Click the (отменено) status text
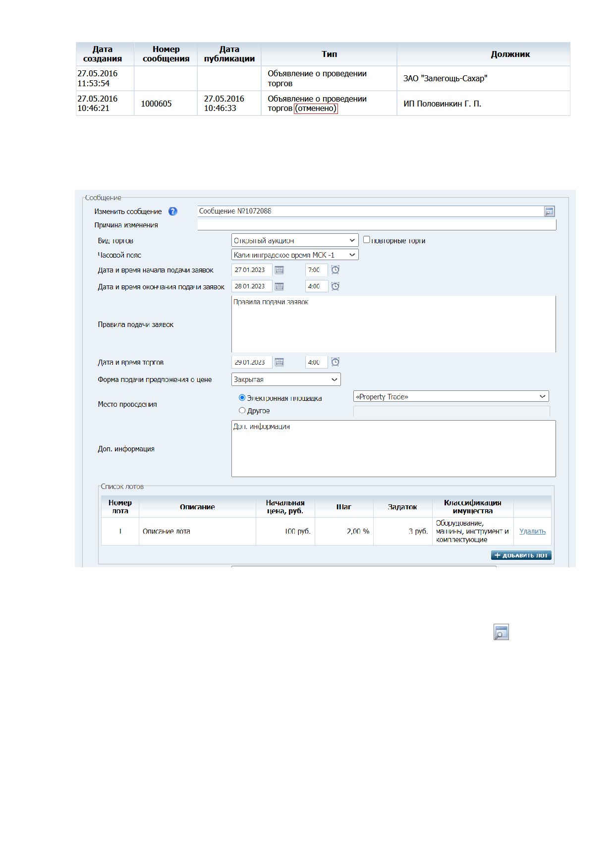 [316, 108]
